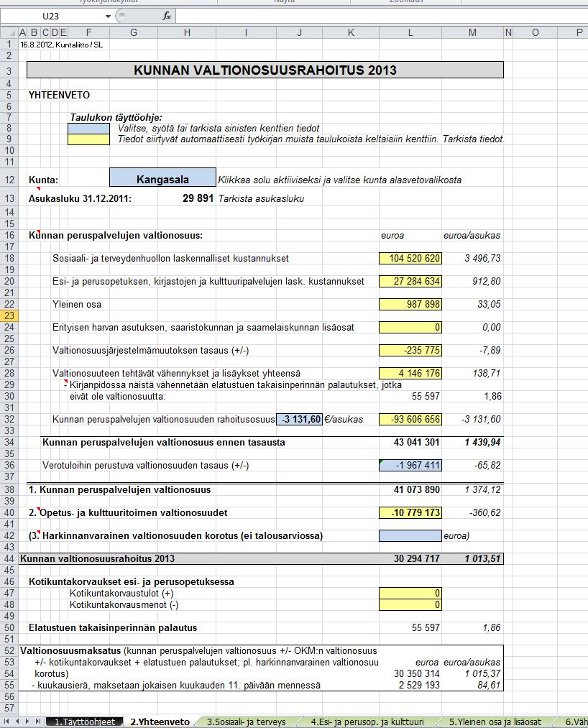Click Yleinen osa row label
The width and height of the screenshot is (588, 728).
click(77, 304)
